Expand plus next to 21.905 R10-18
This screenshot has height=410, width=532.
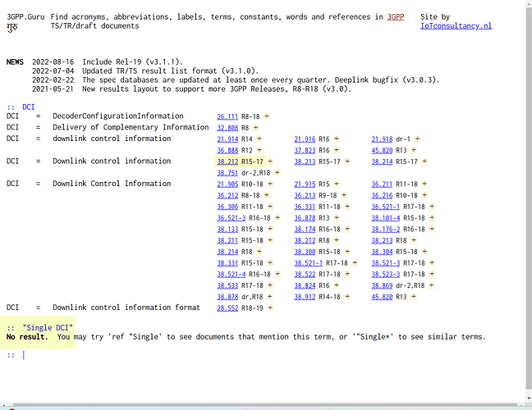tap(270, 184)
